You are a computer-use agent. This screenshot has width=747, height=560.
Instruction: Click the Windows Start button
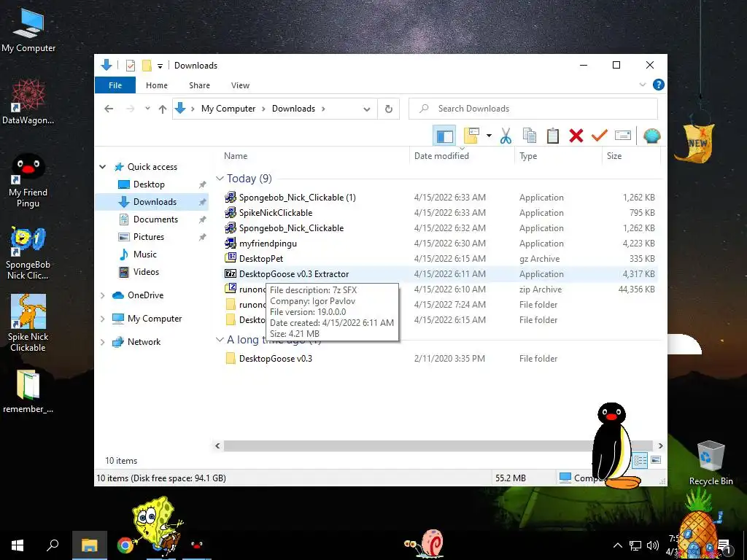[18, 545]
